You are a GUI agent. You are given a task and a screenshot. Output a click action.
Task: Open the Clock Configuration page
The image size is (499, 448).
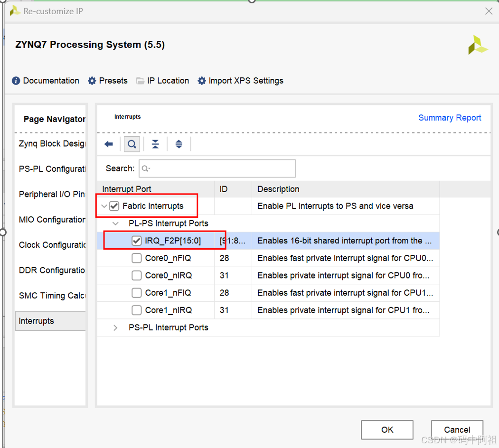(52, 245)
